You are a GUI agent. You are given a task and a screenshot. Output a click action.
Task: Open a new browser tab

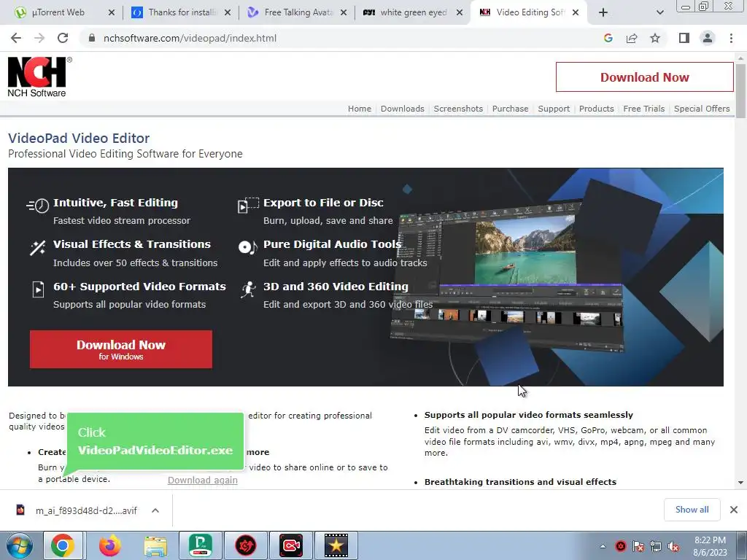[x=603, y=12]
